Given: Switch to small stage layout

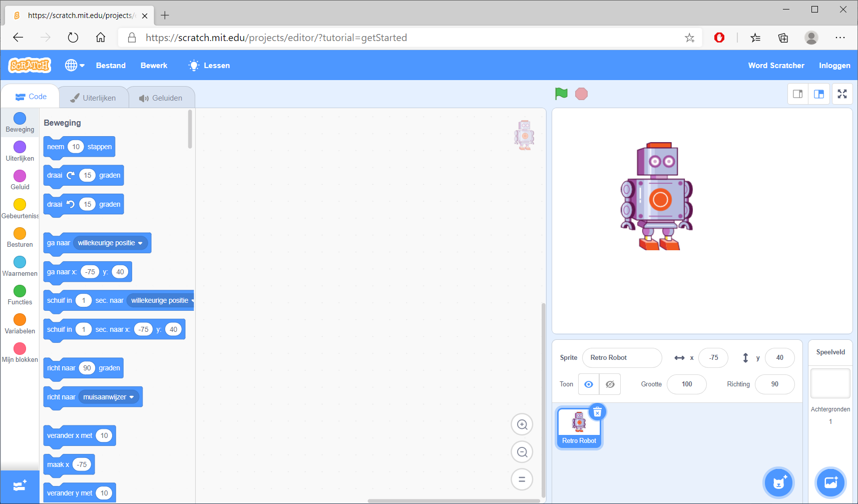Looking at the screenshot, I should (798, 94).
